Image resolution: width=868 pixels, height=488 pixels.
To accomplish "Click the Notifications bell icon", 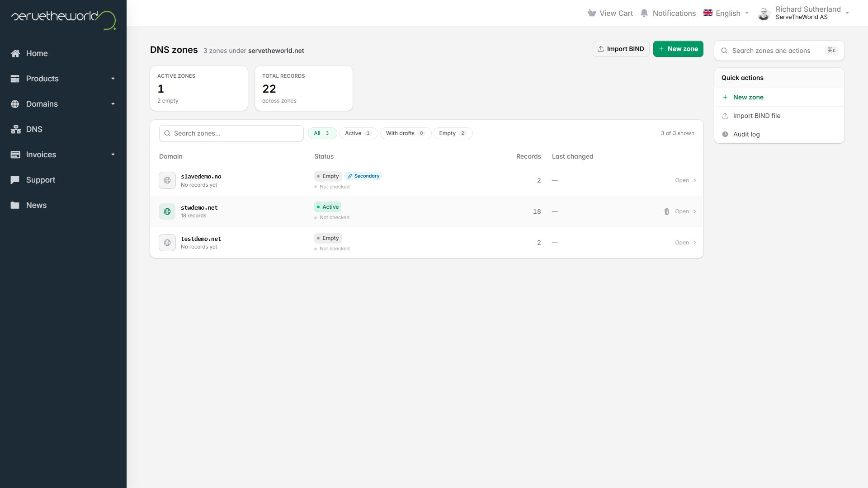I will click(644, 13).
